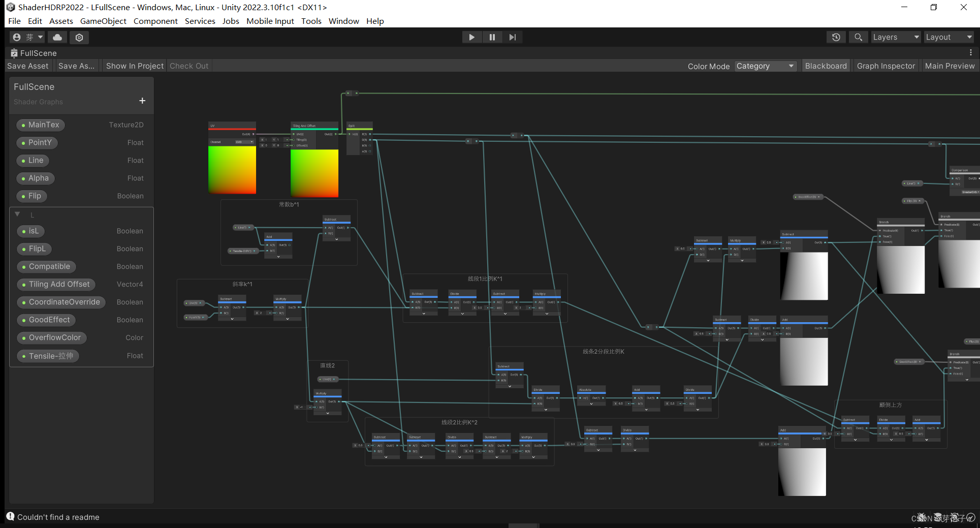Open the Assets menu

tap(61, 21)
